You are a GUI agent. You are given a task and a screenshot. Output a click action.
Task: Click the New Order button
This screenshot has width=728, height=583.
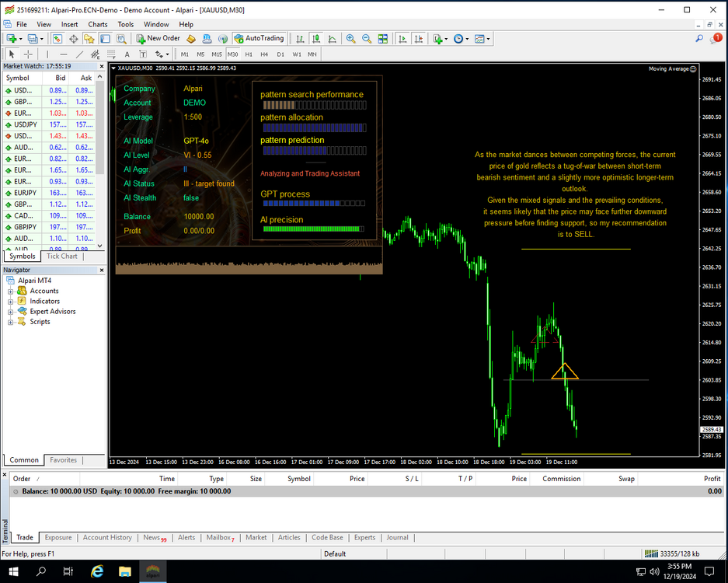coord(158,39)
